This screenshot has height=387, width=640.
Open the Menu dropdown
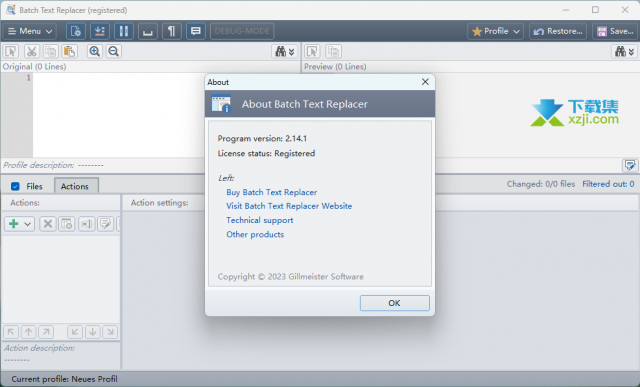[29, 31]
